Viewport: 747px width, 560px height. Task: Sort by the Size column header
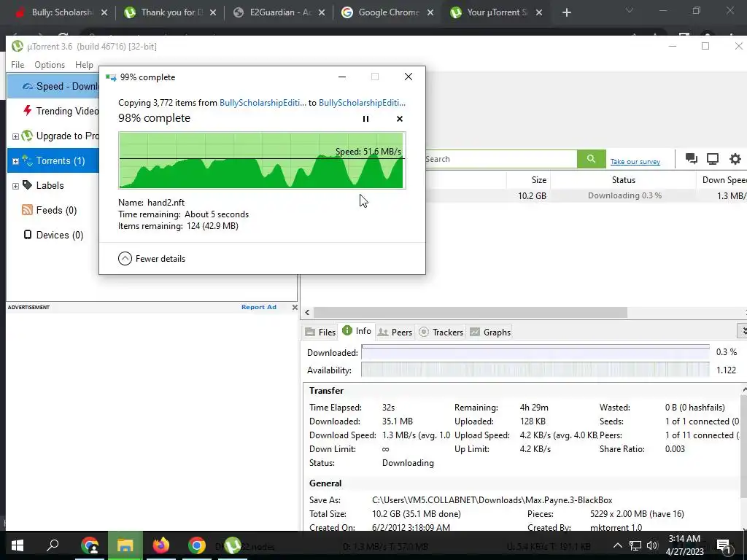529,180
